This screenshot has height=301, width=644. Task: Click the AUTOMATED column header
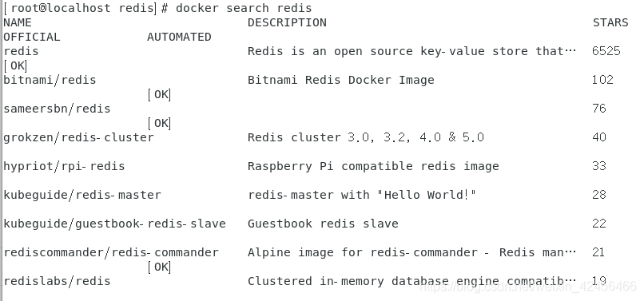point(179,37)
